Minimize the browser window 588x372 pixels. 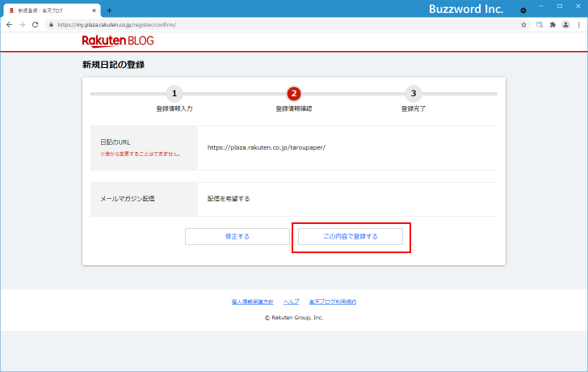(x=541, y=6)
